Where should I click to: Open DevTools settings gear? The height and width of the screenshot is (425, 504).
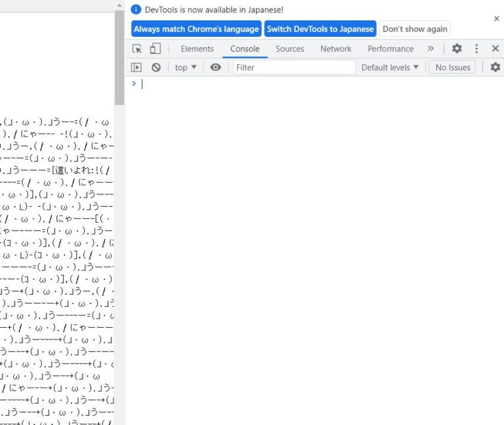(x=457, y=49)
